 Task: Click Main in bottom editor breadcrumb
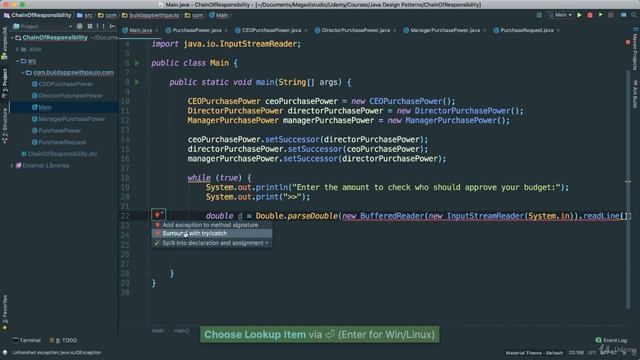click(x=158, y=331)
